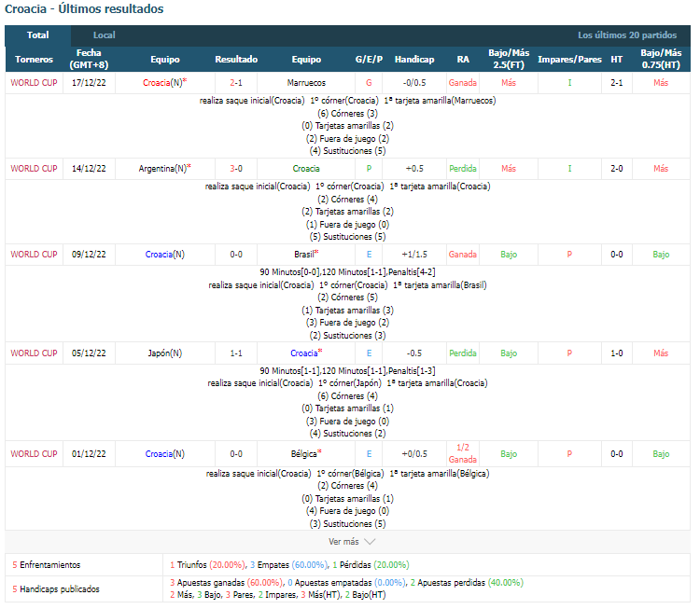Click the Argentina(N) team name
This screenshot has height=609, width=700.
tap(164, 169)
